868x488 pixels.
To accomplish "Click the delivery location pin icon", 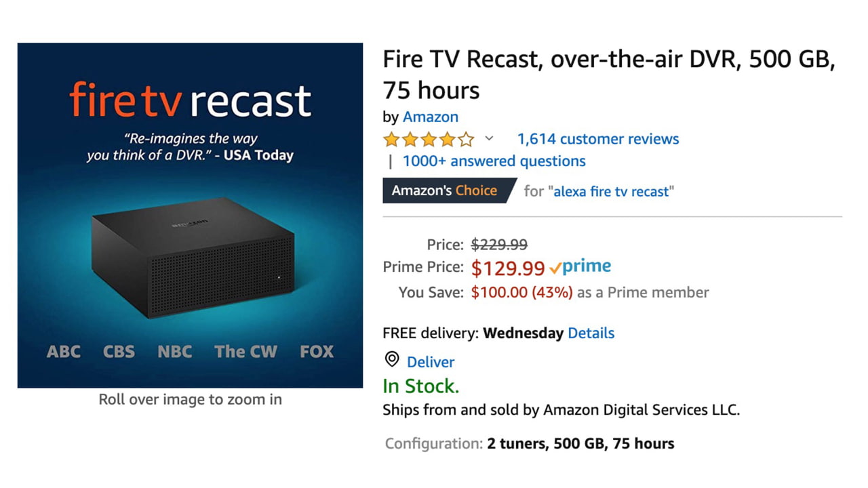I will point(391,359).
